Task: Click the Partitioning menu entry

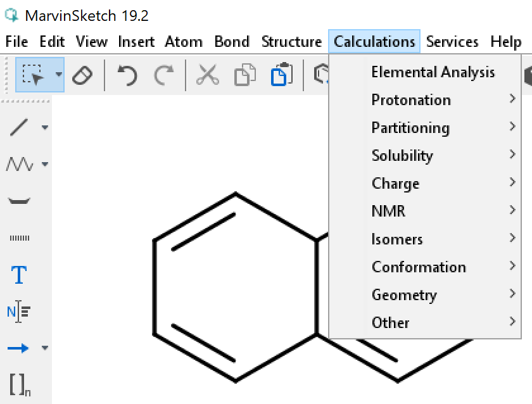Action: coord(410,128)
